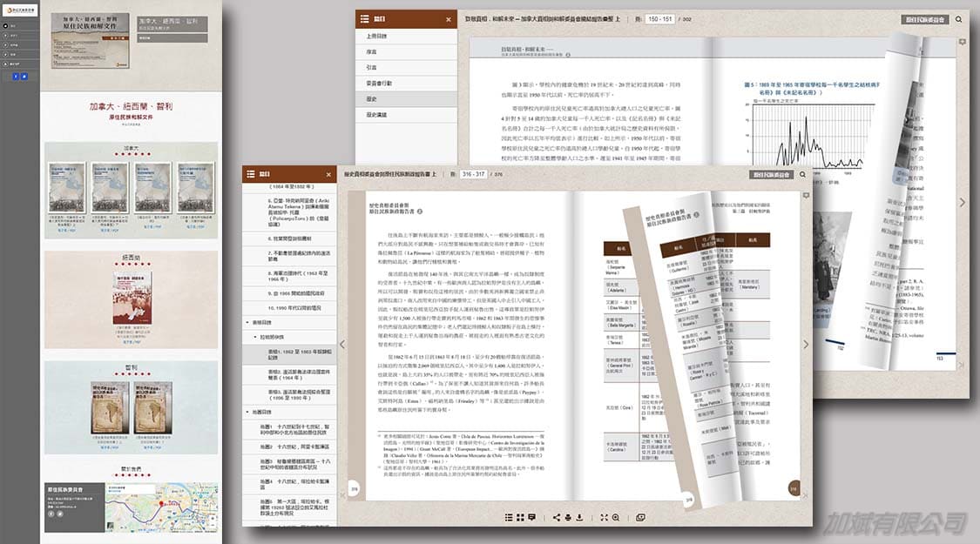Open contents entry 9 starting with 自 1966
The width and height of the screenshot is (980, 544).
(289, 293)
